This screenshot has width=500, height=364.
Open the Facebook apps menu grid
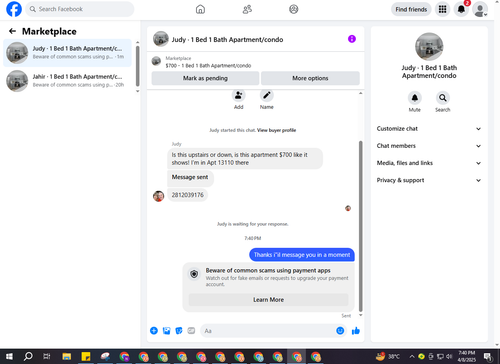[x=442, y=9]
